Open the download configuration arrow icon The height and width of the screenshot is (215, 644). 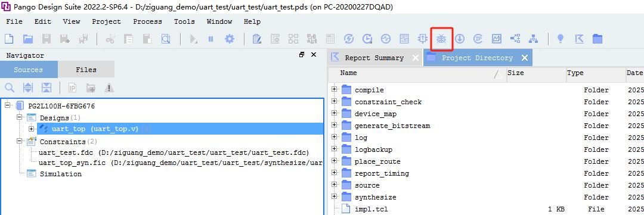[460, 39]
